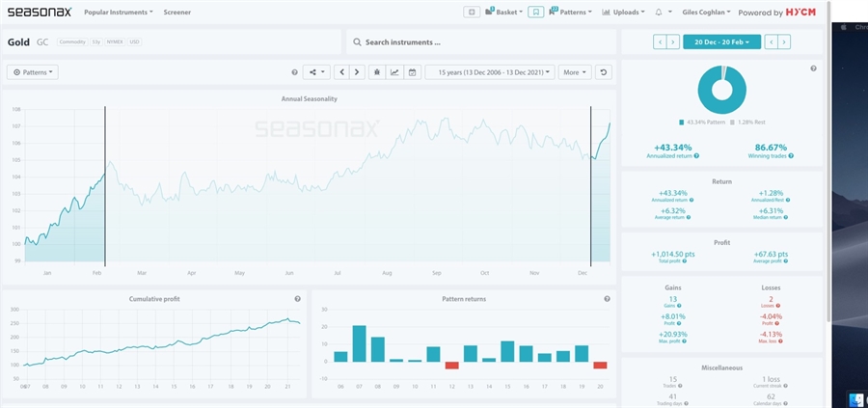
Task: Expand the Patterns dropdown above the chart
Action: pyautogui.click(x=33, y=72)
